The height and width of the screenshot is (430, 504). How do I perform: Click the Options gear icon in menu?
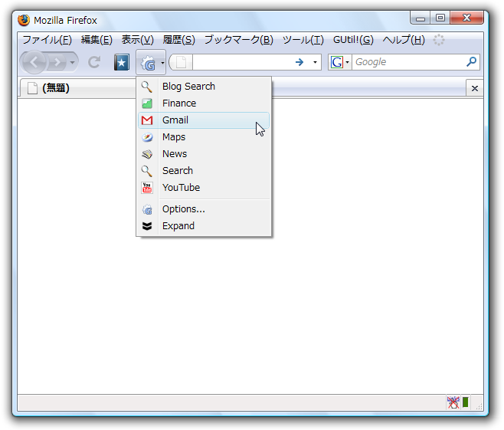click(147, 210)
